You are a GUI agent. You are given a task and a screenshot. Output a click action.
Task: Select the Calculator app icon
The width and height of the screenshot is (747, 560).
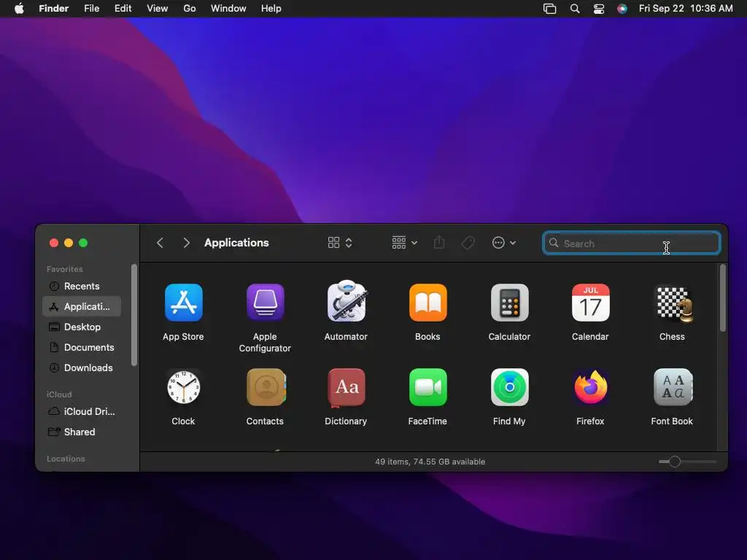[509, 303]
